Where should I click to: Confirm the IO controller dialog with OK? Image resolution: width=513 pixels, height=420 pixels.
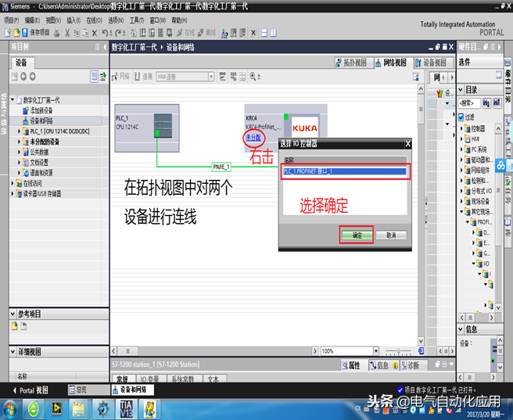coord(356,235)
